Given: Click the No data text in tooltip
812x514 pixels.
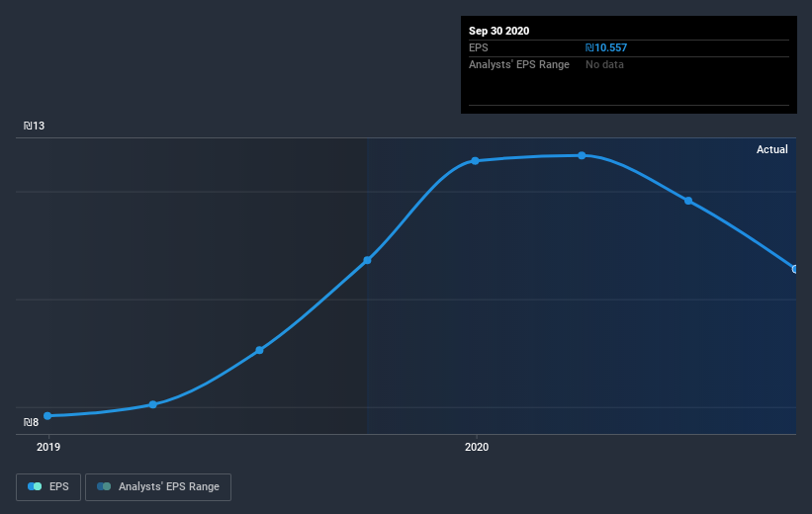Looking at the screenshot, I should coord(604,64).
